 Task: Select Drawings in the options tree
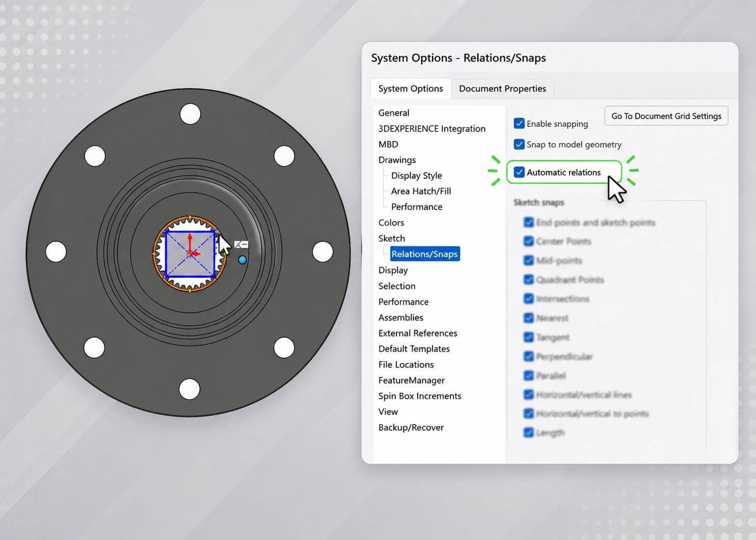(397, 160)
